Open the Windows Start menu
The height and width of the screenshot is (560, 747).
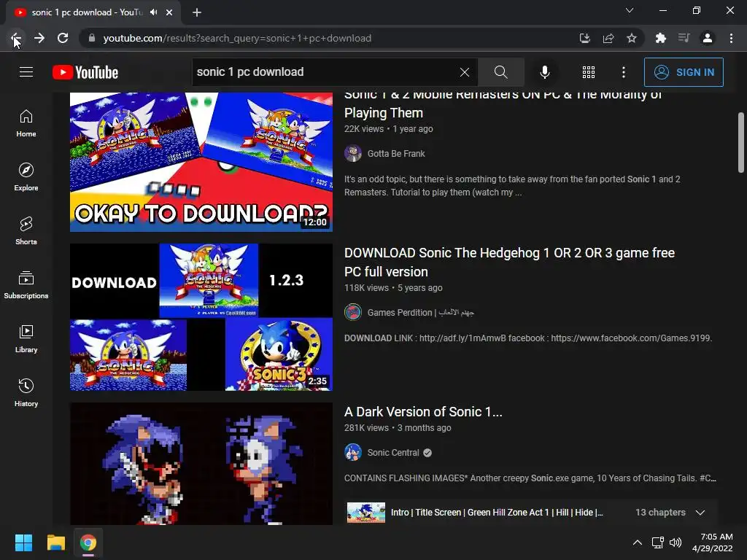[23, 542]
